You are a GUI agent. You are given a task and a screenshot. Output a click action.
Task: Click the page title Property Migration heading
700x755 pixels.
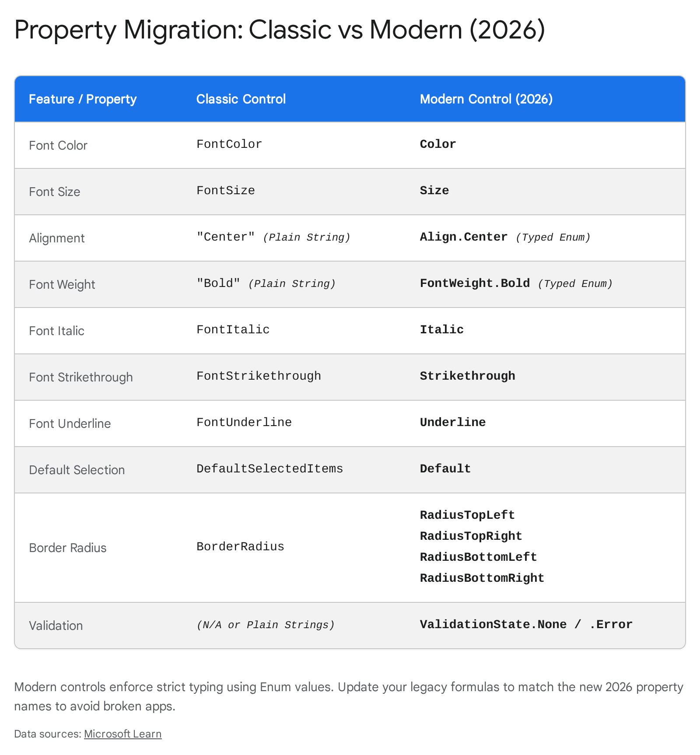pos(280,30)
